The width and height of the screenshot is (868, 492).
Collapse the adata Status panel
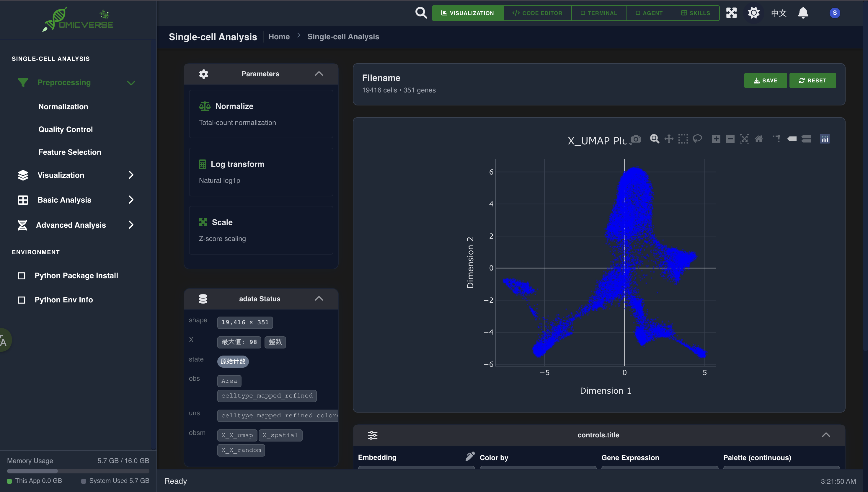point(319,298)
